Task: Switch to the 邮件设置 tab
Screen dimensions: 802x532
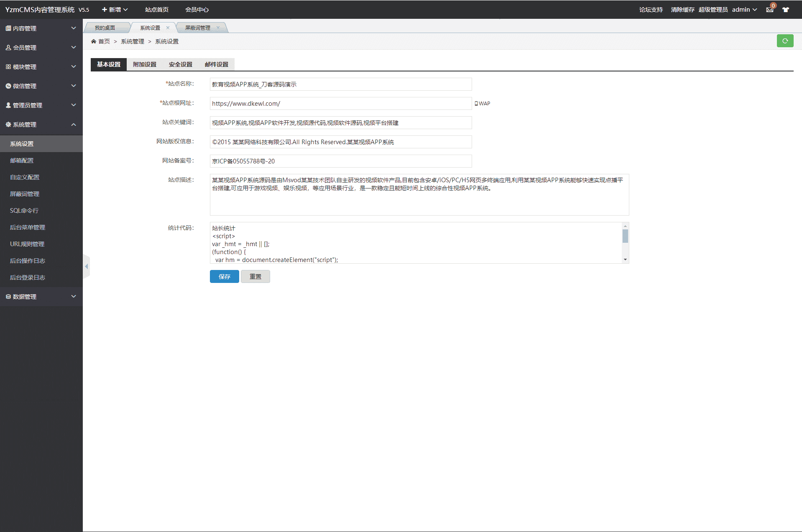Action: (217, 64)
